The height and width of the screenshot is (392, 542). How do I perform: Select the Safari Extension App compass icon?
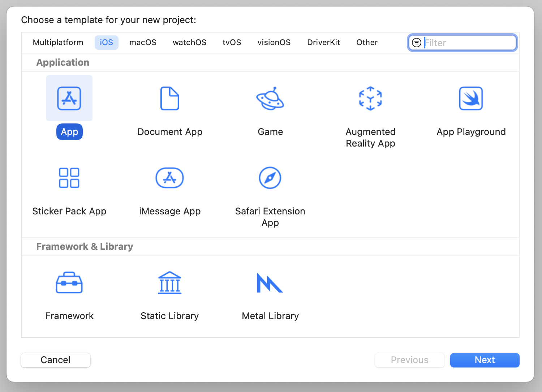pos(270,178)
